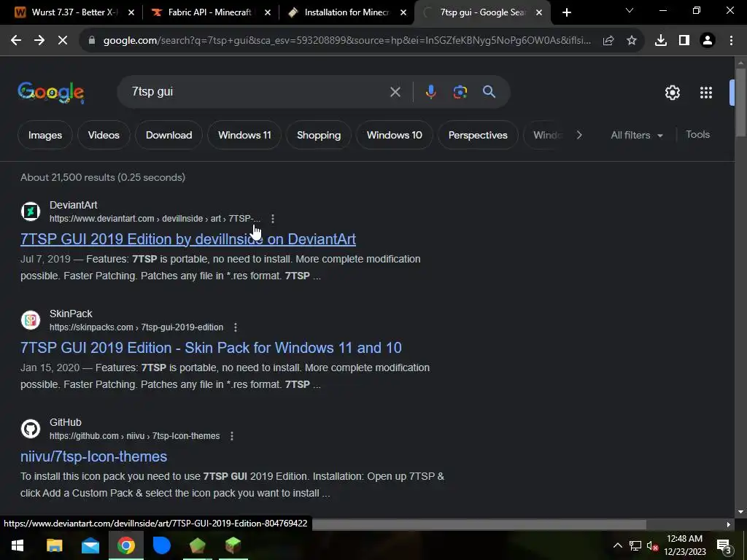Bookmark this page with the star icon
Image resolution: width=747 pixels, height=560 pixels.
pyautogui.click(x=632, y=41)
